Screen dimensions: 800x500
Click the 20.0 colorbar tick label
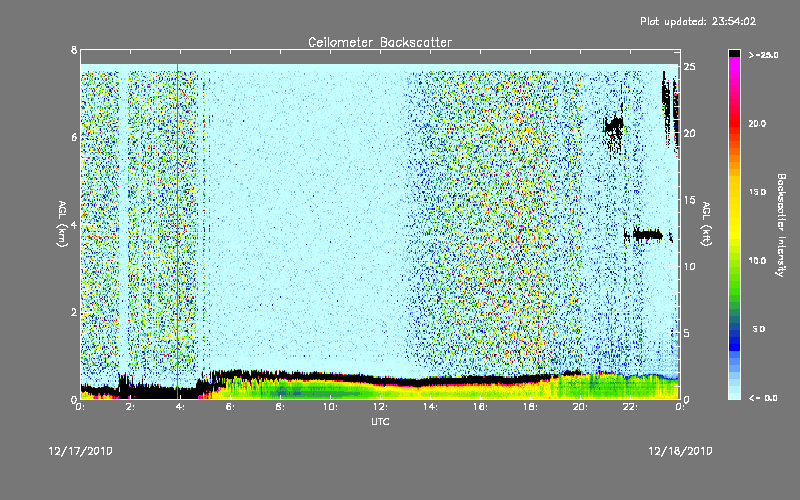(757, 123)
